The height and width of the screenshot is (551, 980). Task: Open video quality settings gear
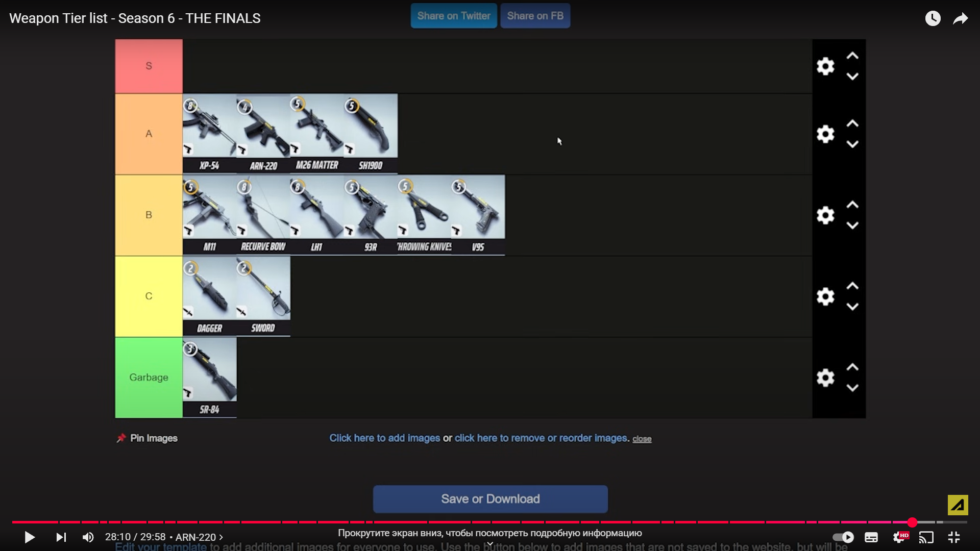click(899, 537)
